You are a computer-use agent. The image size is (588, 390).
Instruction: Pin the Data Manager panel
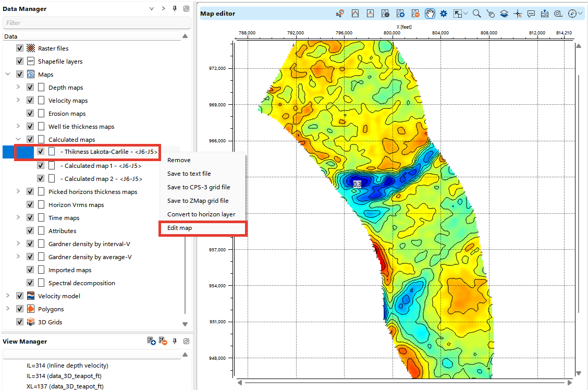175,8
